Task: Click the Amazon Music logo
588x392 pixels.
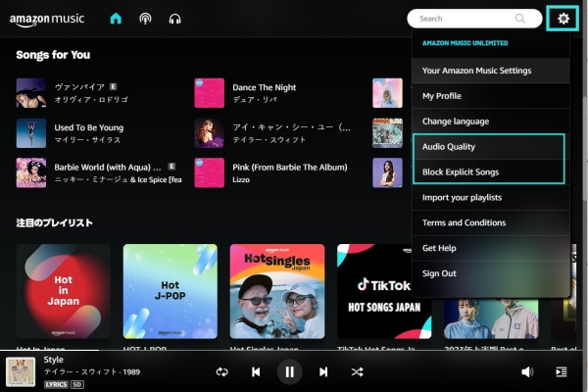Action: [47, 20]
